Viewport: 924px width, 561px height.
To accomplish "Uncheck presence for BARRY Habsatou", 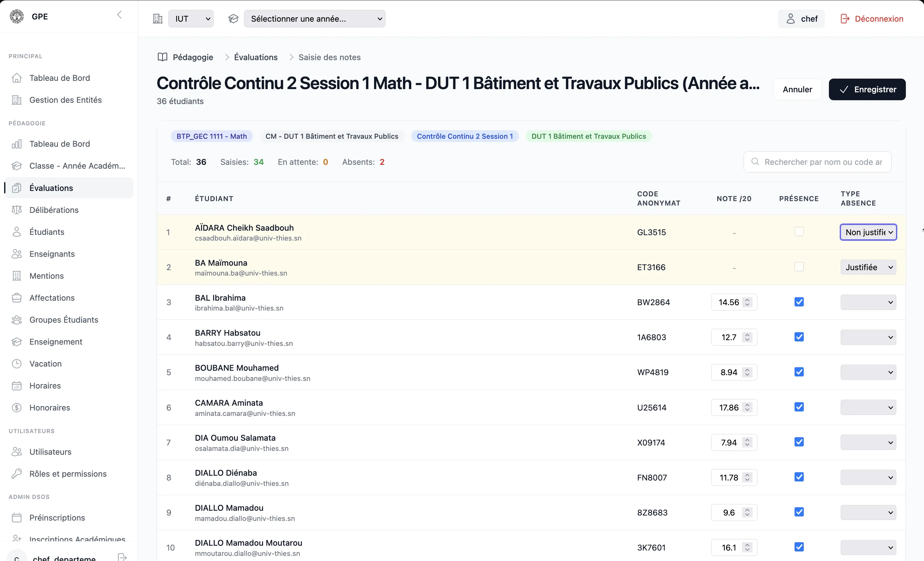I will click(x=799, y=337).
